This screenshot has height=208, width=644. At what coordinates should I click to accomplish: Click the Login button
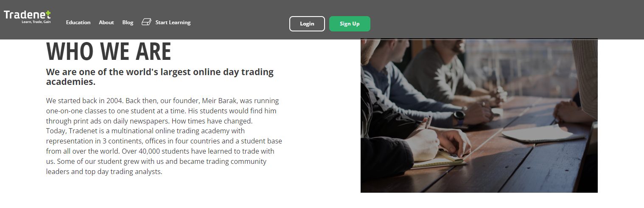(x=307, y=24)
